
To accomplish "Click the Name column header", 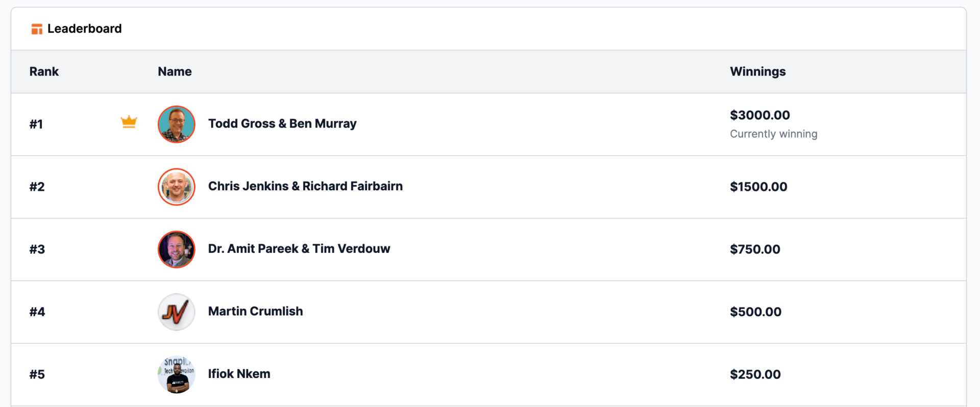I will pos(175,71).
